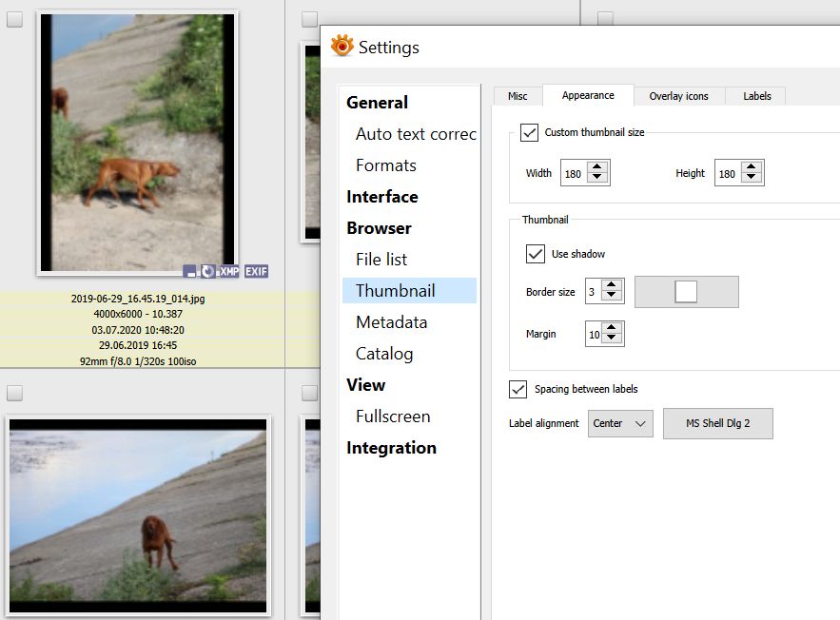Click the MS Shell Dlg 2 font button
The height and width of the screenshot is (620, 840).
point(717,423)
